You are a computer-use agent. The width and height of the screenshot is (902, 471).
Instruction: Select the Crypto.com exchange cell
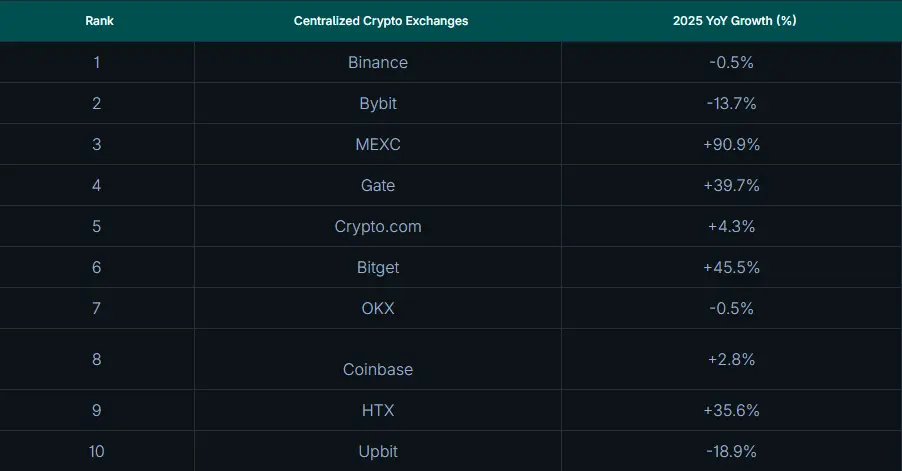click(378, 226)
